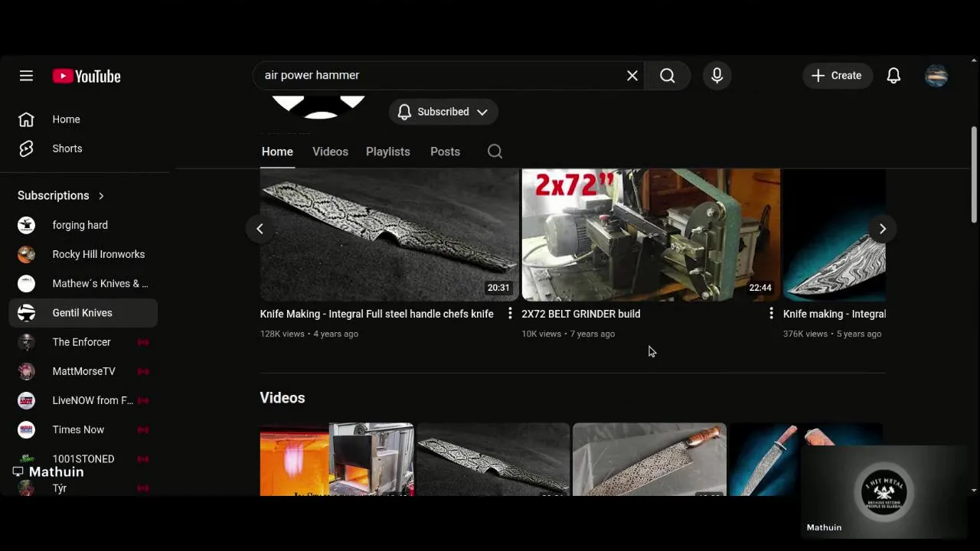
Task: Search within the channel icon
Action: 495,152
